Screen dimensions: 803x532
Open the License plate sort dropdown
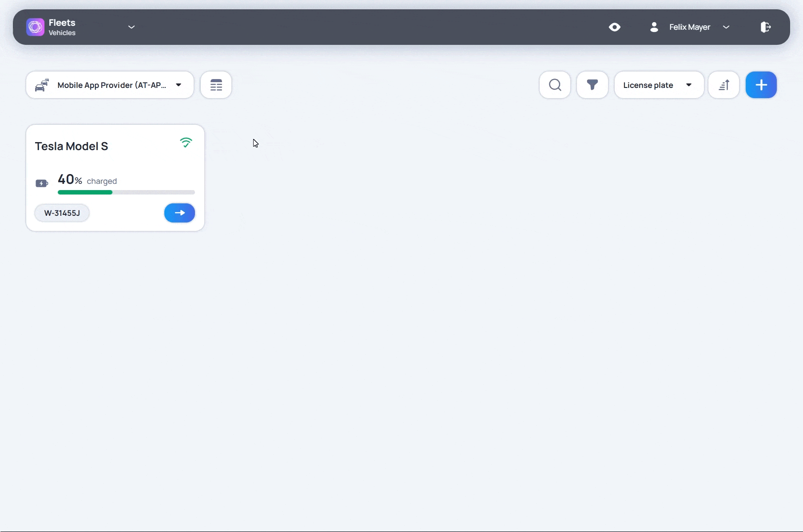tap(659, 85)
